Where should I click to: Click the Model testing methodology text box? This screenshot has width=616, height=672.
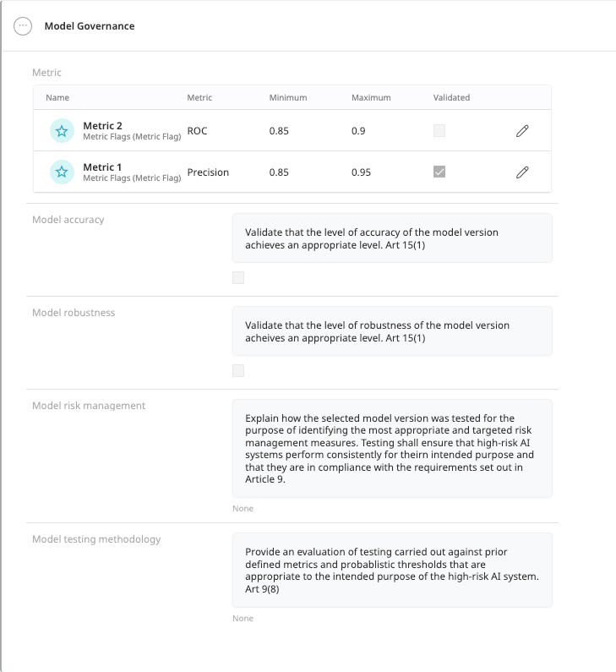[x=392, y=570]
